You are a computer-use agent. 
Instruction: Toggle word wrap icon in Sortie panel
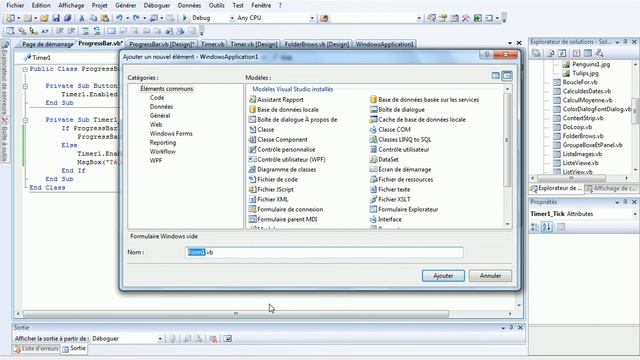pyautogui.click(x=228, y=339)
